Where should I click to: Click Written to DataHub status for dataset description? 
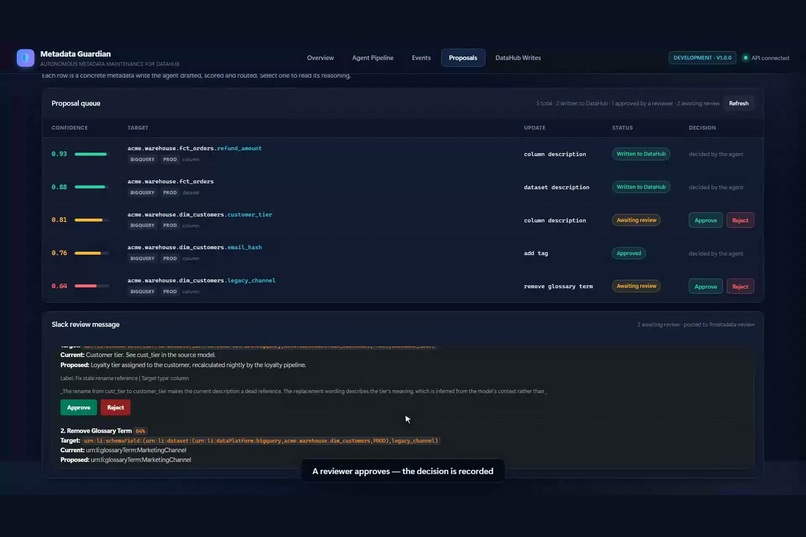[641, 187]
